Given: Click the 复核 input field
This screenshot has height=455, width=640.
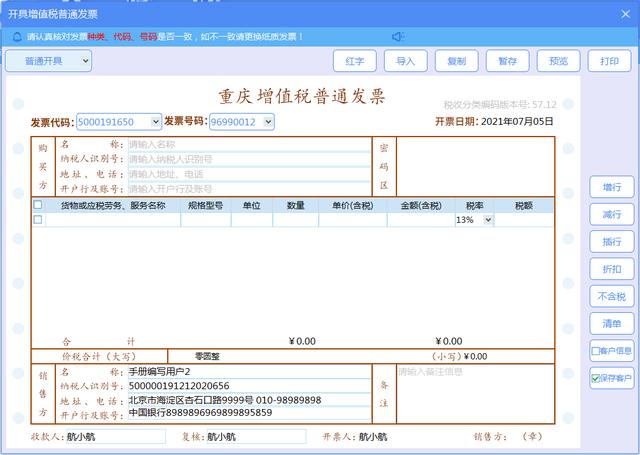Looking at the screenshot, I should (256, 437).
